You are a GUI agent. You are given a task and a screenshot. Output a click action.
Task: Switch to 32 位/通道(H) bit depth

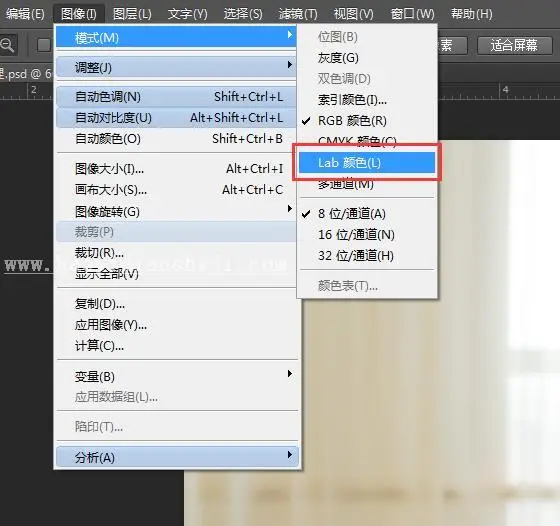(367, 256)
